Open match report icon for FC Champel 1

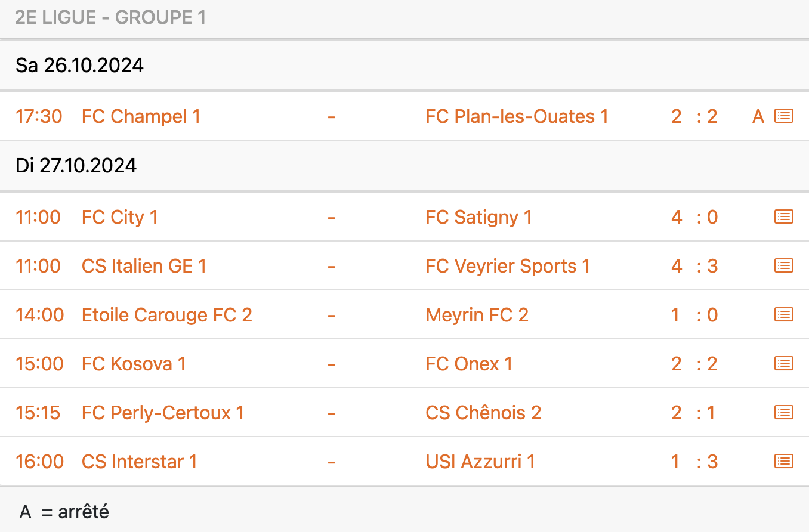point(783,116)
